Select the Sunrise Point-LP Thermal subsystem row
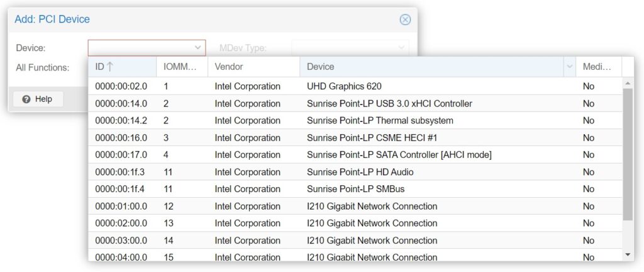 point(356,120)
